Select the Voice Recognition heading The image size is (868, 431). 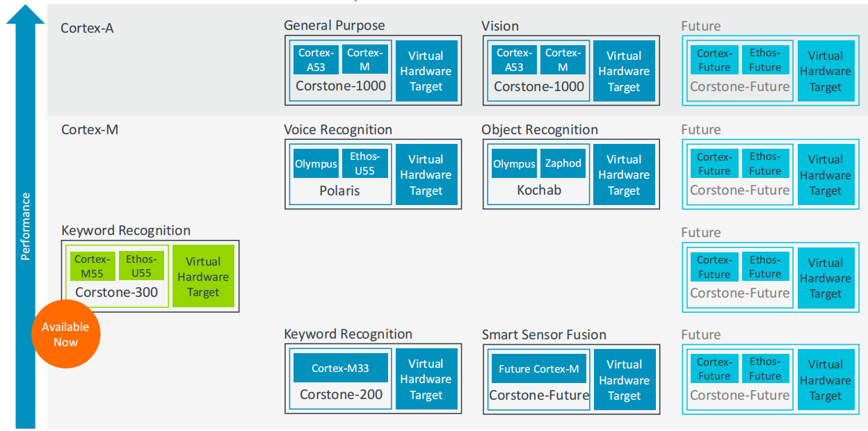(x=338, y=130)
